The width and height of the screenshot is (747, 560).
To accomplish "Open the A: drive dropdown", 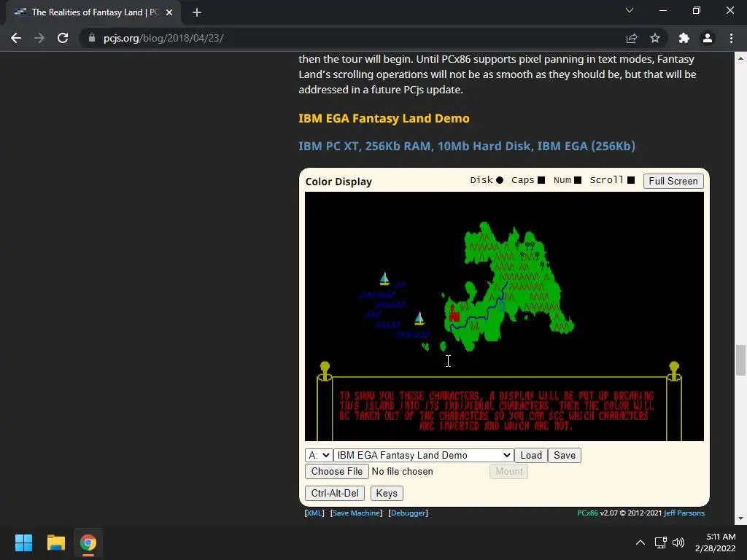I will [319, 455].
